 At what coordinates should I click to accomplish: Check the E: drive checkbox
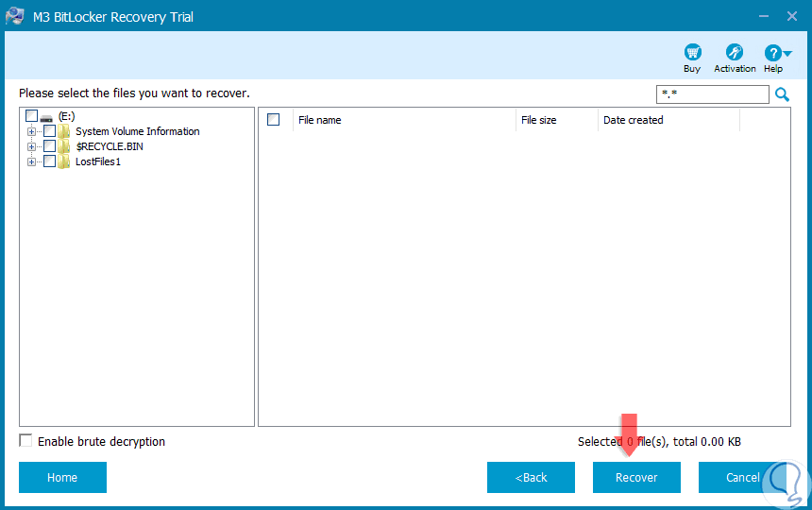[31, 115]
